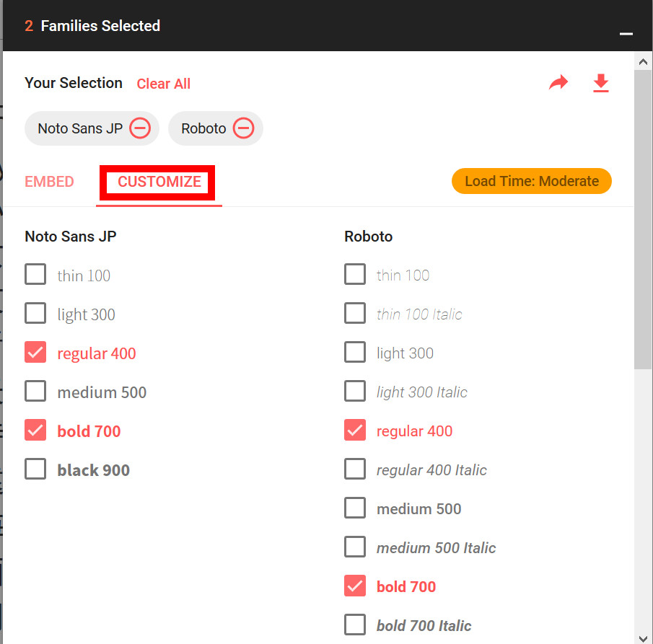Check Noto Sans JP black 900

click(x=35, y=469)
